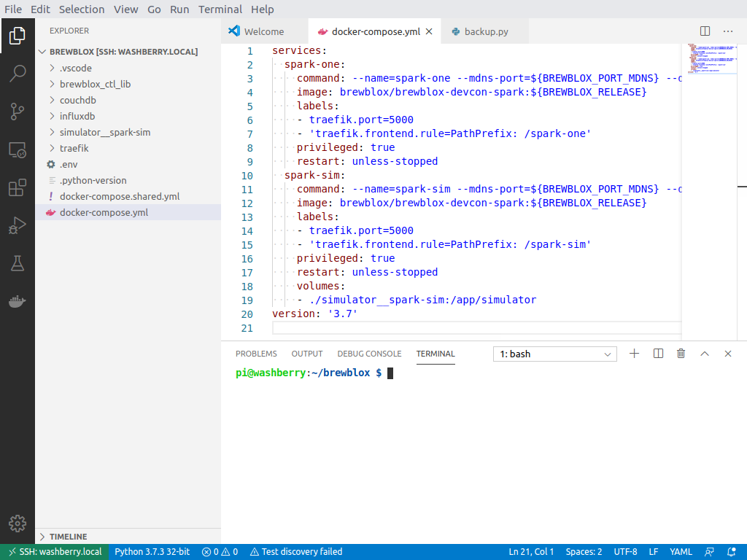Create a new terminal with plus icon

coord(634,354)
